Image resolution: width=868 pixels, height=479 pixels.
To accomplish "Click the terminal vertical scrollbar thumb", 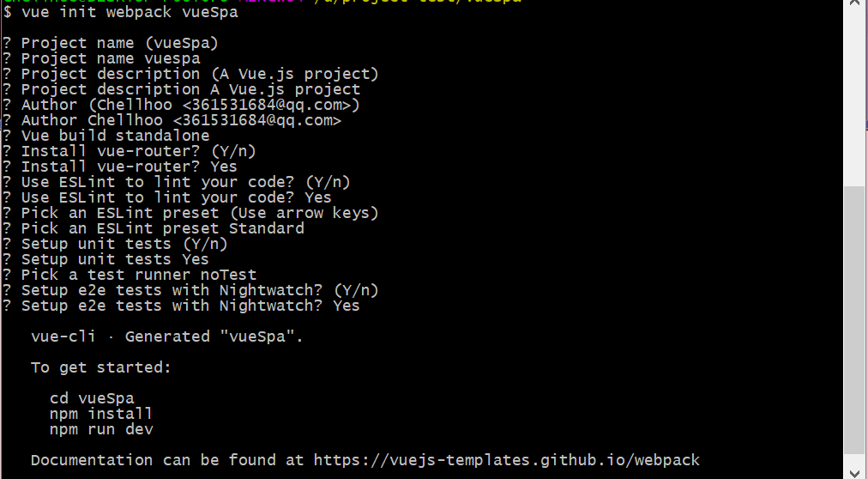I will pos(853,318).
